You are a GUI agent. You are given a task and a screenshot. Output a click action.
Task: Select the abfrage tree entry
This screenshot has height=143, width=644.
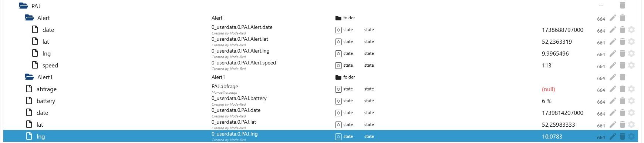47,89
